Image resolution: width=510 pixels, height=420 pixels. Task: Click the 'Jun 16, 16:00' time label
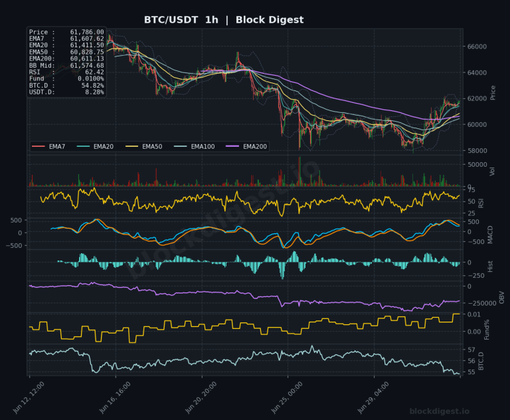coord(114,397)
